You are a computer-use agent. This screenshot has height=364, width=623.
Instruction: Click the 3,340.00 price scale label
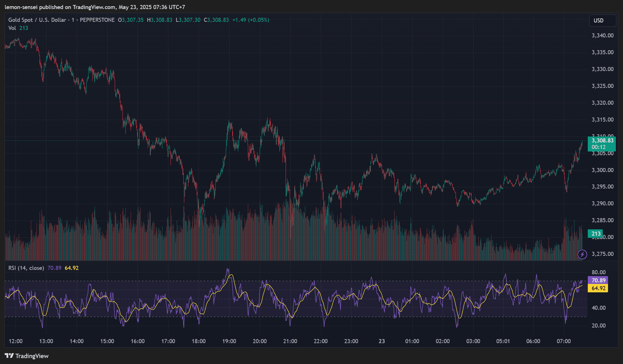click(x=602, y=36)
